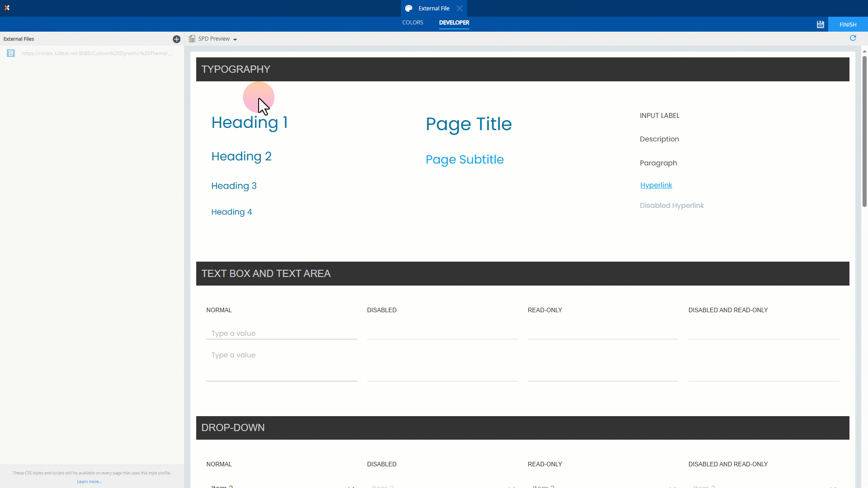
Task: Switch to the COLORS tab
Action: pyautogui.click(x=412, y=23)
